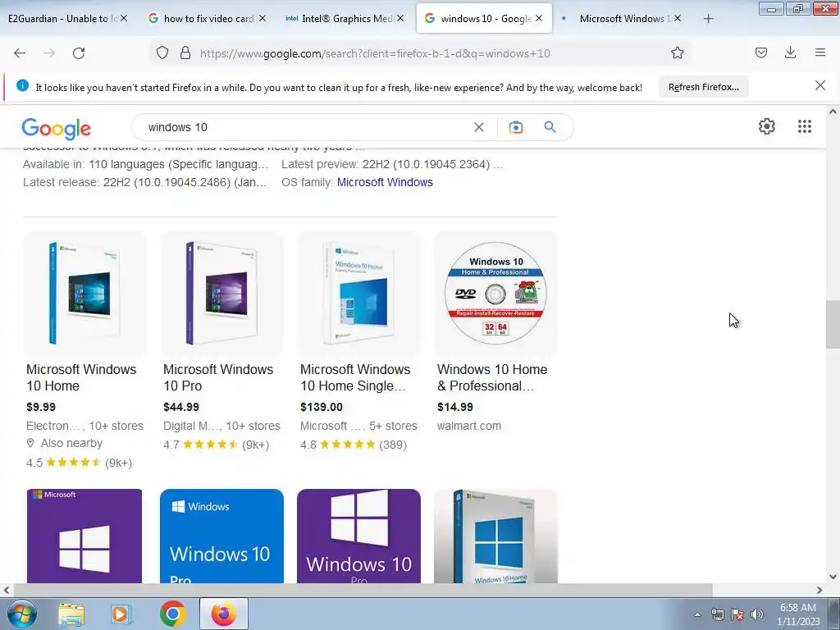Open the Microsoft Windows OS family link
The image size is (840, 630).
[385, 182]
